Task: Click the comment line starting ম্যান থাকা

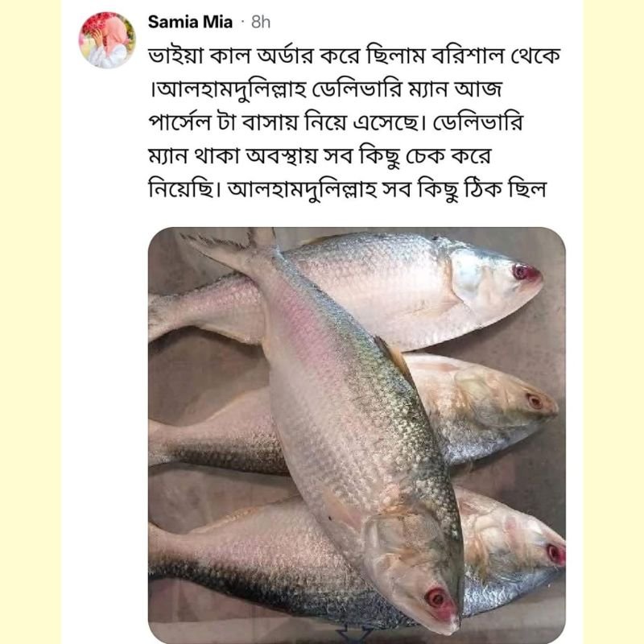Action: coord(319,156)
